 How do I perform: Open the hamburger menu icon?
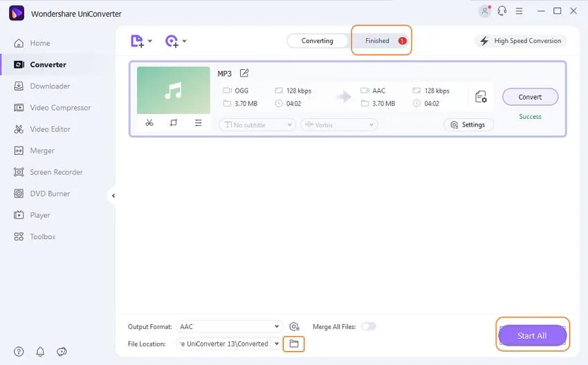pos(520,11)
